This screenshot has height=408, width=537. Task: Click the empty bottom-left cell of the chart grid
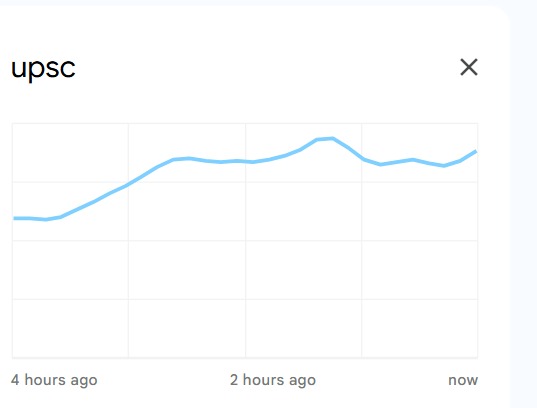click(70, 329)
